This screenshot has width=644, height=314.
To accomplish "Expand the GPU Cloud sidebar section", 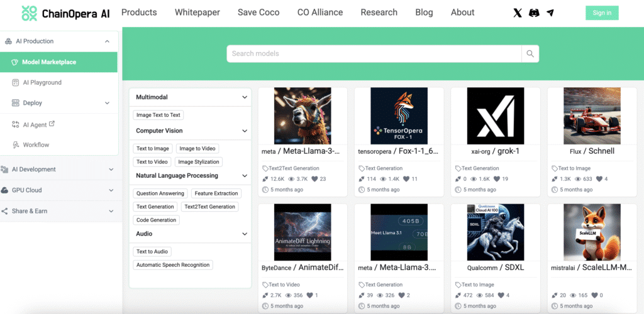I will [x=111, y=190].
